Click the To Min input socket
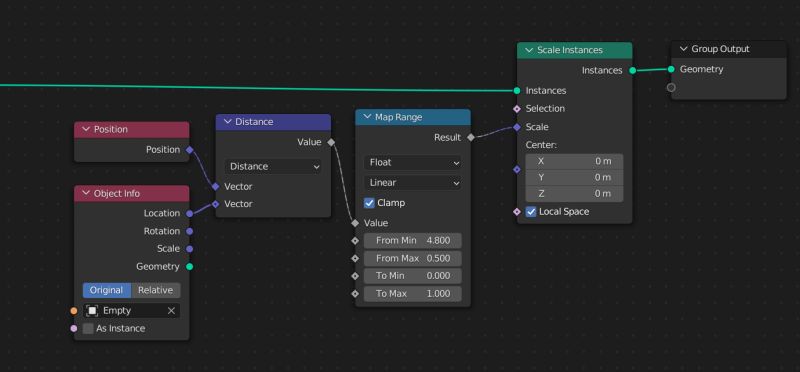The image size is (800, 372). (x=355, y=276)
